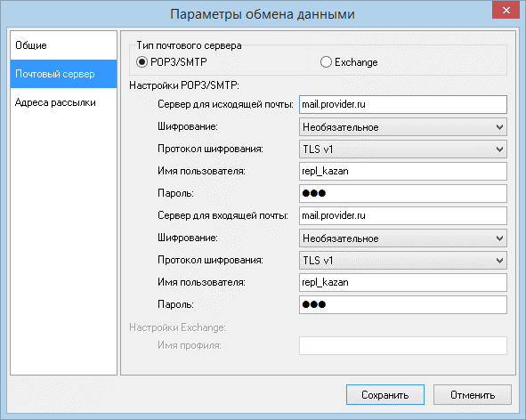Click incoming Имя пользователя field
This screenshot has width=526, height=420.
(x=403, y=282)
